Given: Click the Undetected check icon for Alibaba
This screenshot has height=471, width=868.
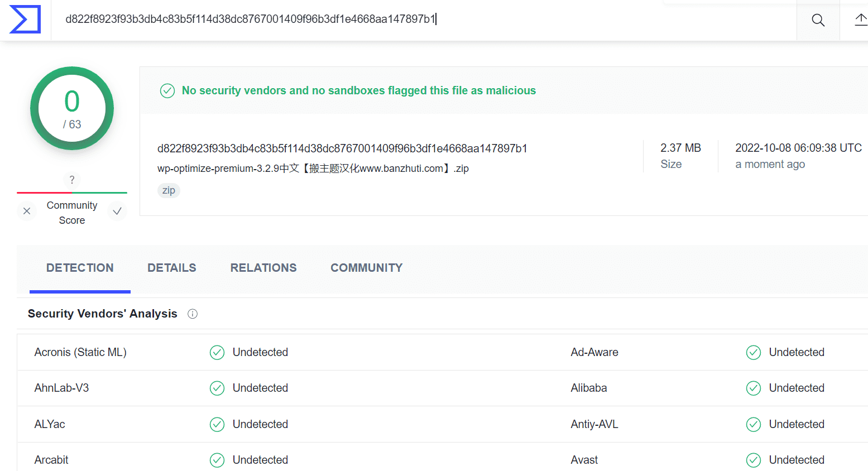Looking at the screenshot, I should 754,388.
